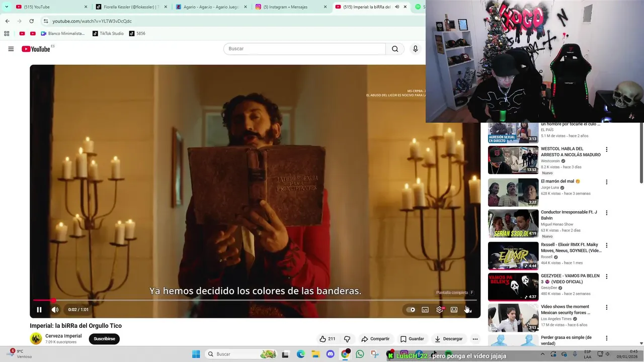The height and width of the screenshot is (362, 644).
Task: Toggle the autoplay switch in player
Action: (411, 310)
